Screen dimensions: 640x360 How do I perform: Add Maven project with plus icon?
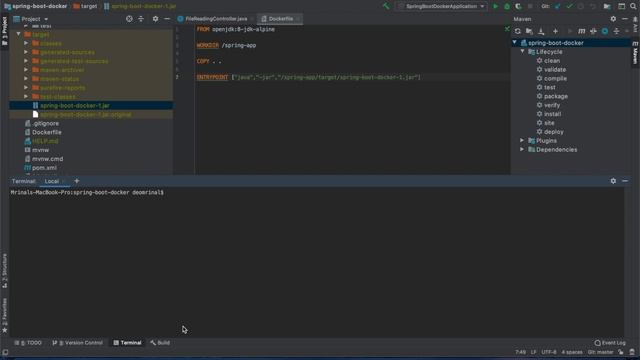(x=555, y=31)
